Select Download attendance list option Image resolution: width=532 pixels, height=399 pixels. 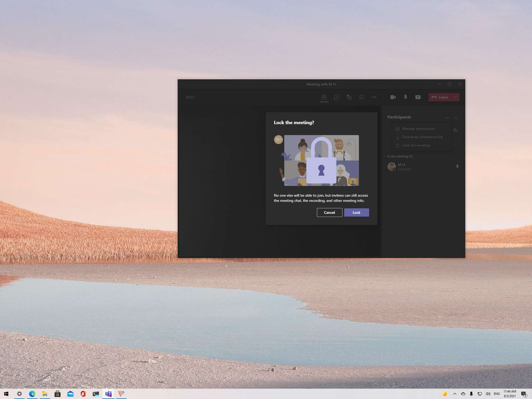pos(422,137)
